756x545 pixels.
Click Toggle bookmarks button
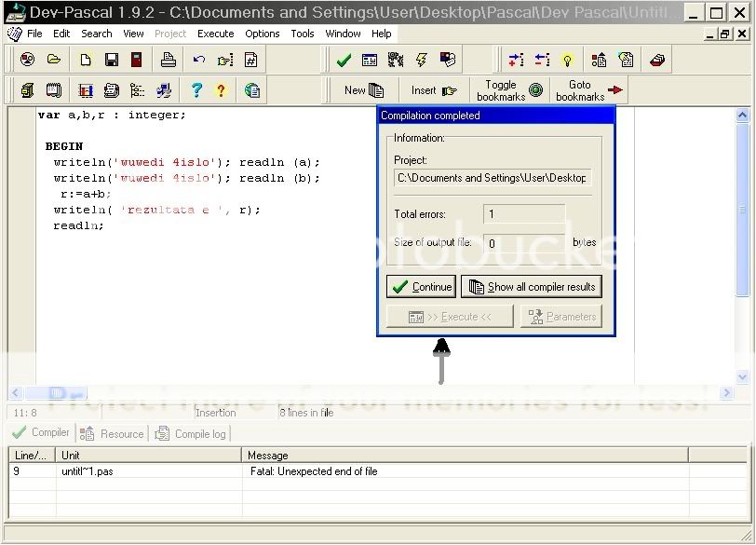point(509,90)
